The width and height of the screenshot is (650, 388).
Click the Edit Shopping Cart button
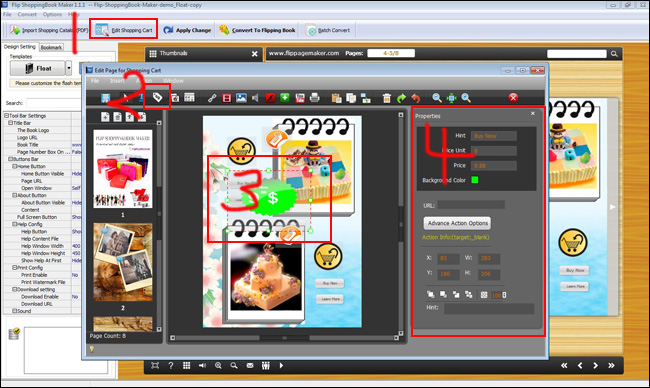click(x=124, y=30)
